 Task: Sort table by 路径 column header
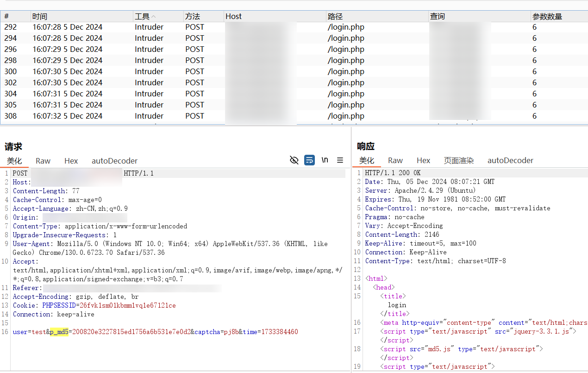(377, 16)
